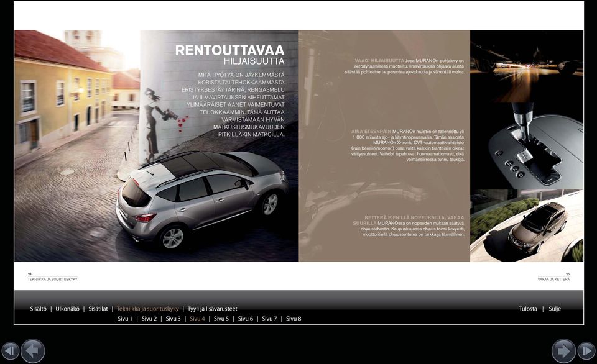Go to Sivu 5
Screen dimensions: 597x364
[221, 319]
